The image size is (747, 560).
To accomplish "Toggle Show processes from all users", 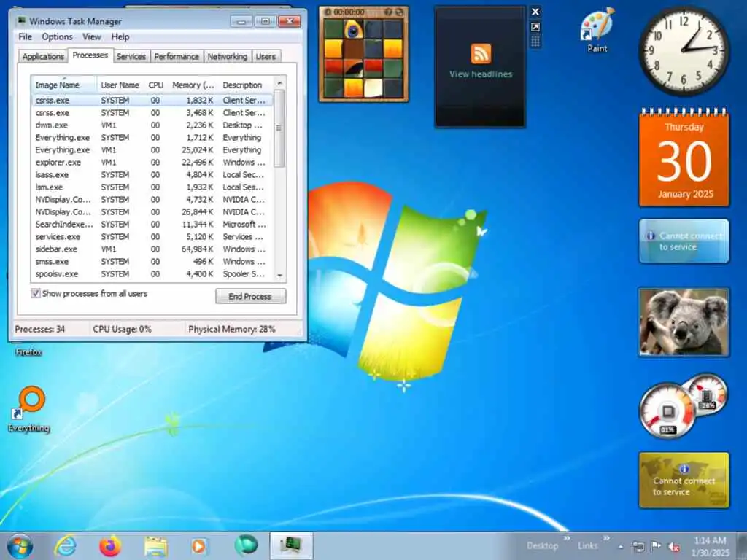I will (x=35, y=293).
